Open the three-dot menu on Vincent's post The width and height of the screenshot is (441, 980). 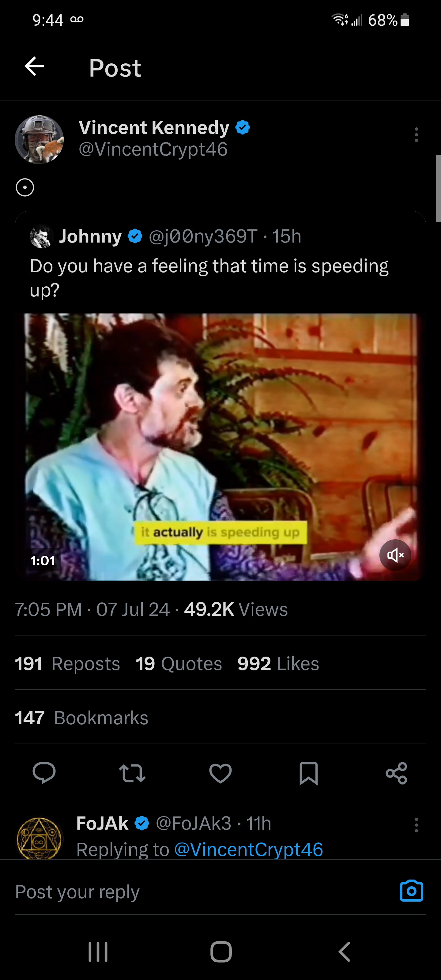[416, 135]
